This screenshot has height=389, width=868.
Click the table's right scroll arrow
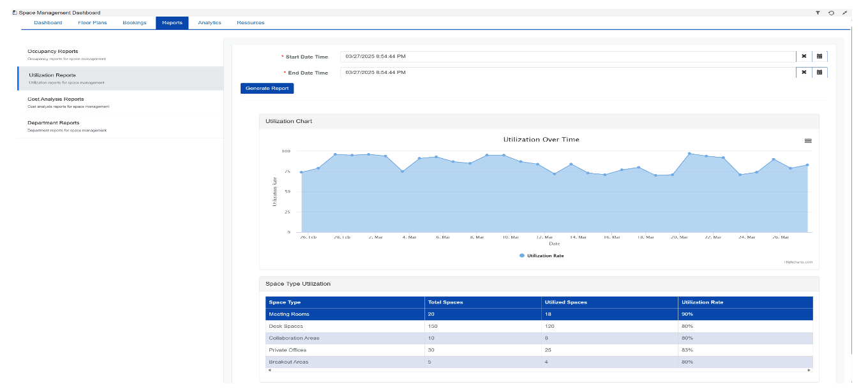click(x=809, y=370)
